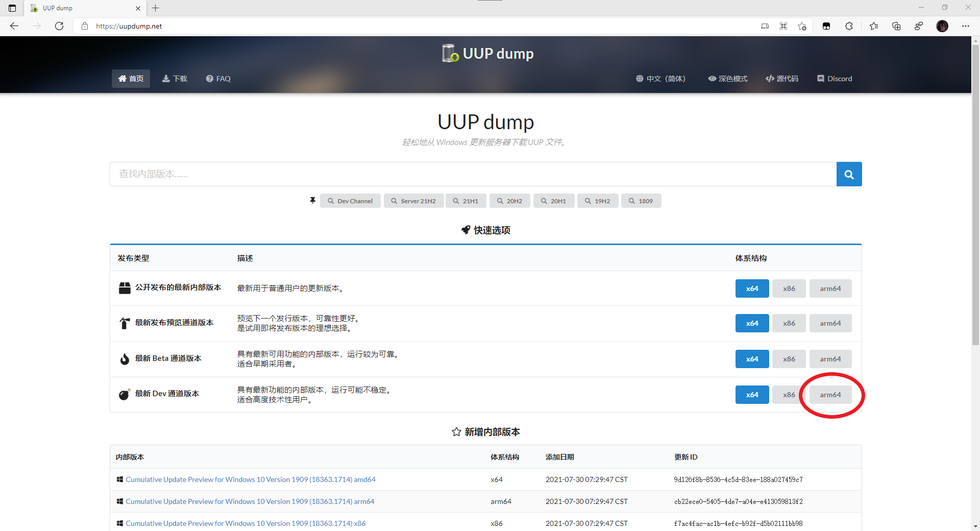Image resolution: width=980 pixels, height=531 pixels.
Task: Click the blue search magnifier button
Action: coord(849,174)
